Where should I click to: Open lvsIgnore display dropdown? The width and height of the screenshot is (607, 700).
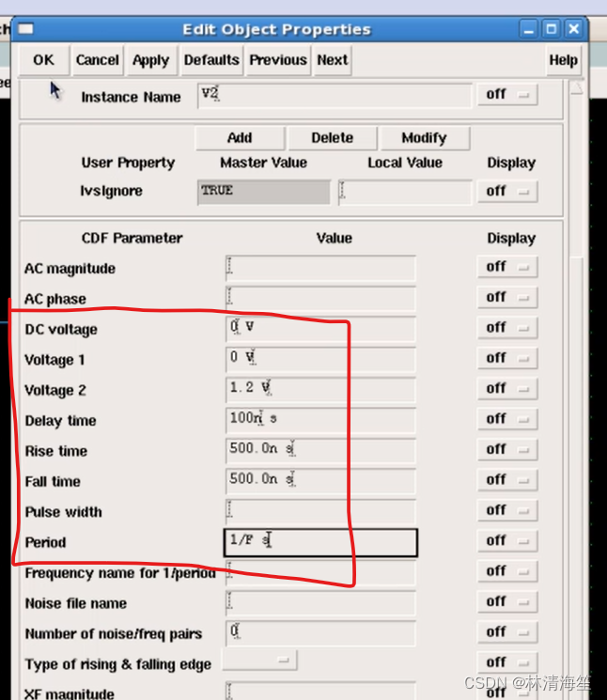click(x=507, y=192)
